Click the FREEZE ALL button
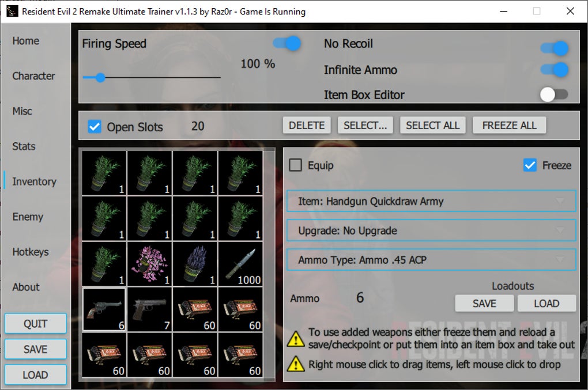This screenshot has width=588, height=390. (x=509, y=125)
